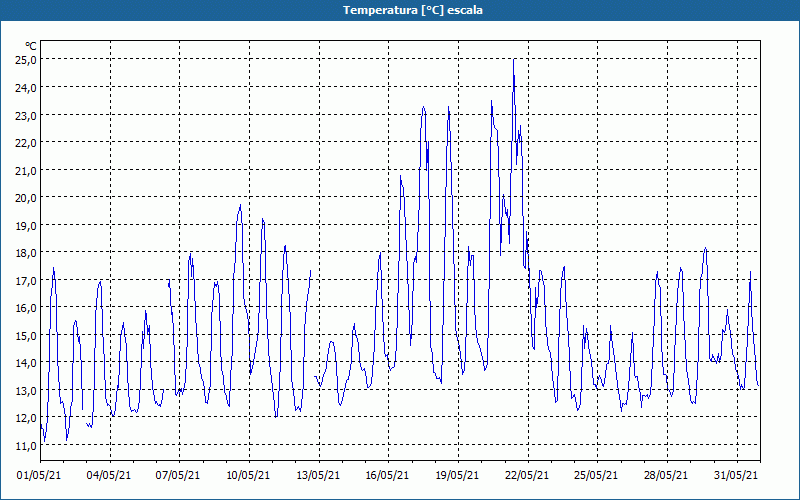Click the 25,0 axis value
The image size is (800, 500).
tap(26, 60)
